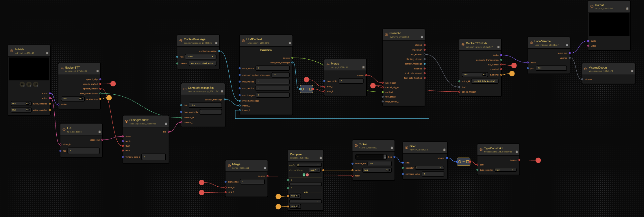
Task: Click the voice_id field in GabberTTSNode
Action: click(x=485, y=81)
